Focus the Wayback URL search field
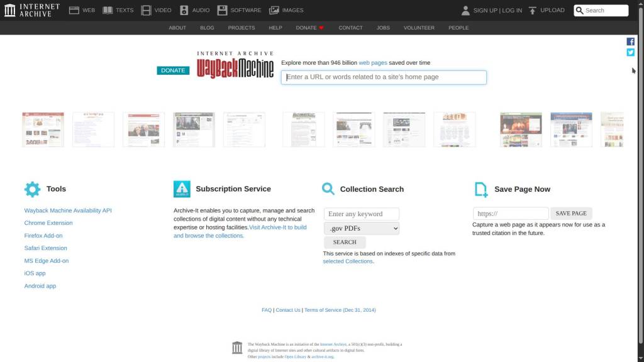The height and width of the screenshot is (362, 644). pos(384,77)
